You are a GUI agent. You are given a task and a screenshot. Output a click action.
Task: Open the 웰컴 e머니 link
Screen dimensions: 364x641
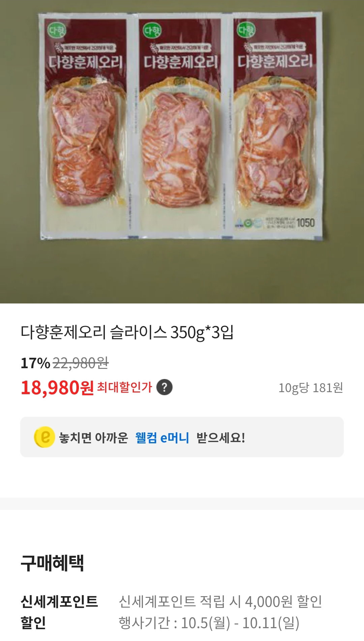pyautogui.click(x=162, y=438)
